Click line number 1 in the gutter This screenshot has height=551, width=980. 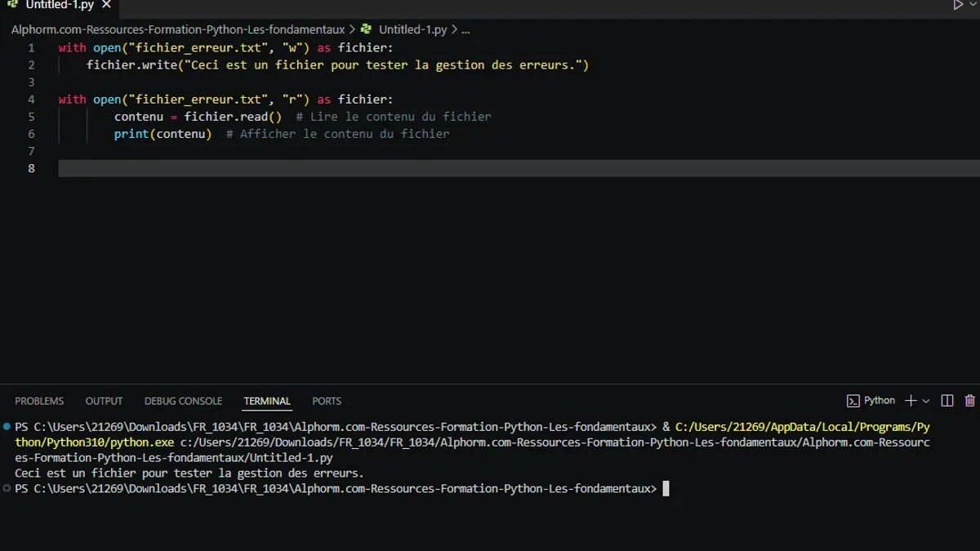click(x=31, y=48)
